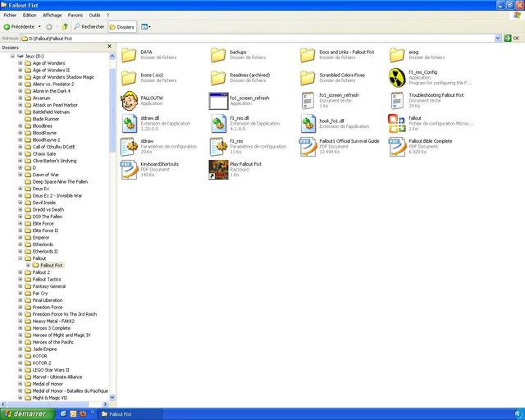Select the ereg folder icon

[397, 55]
